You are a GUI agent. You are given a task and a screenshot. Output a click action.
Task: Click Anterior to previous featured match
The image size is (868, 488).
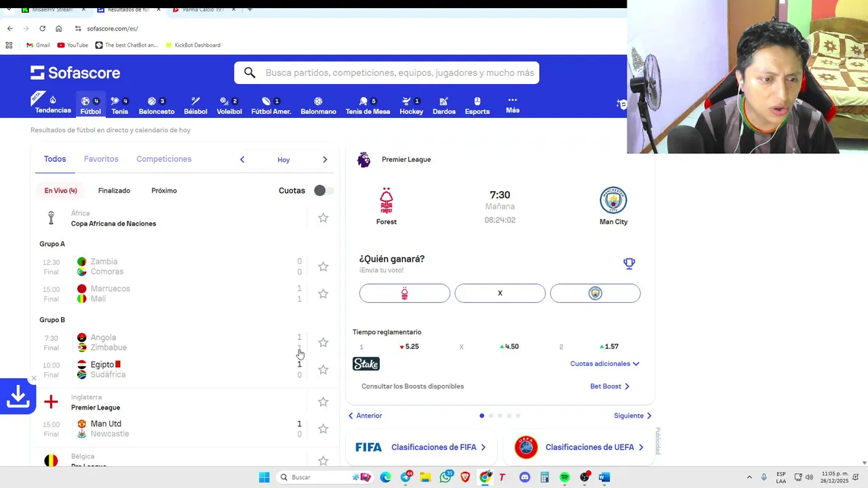point(366,415)
